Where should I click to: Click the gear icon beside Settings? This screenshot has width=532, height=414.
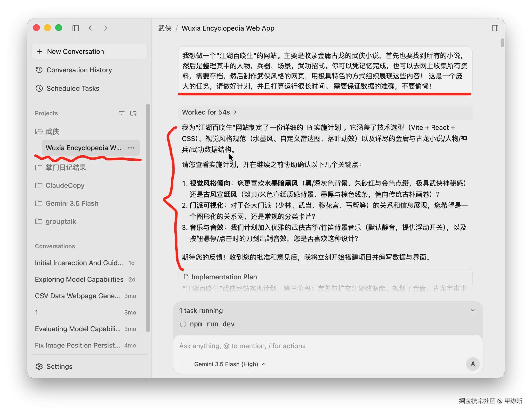39,366
